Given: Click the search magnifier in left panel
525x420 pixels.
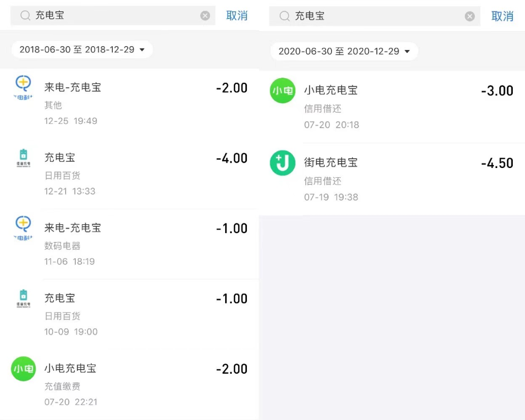Looking at the screenshot, I should tap(25, 16).
